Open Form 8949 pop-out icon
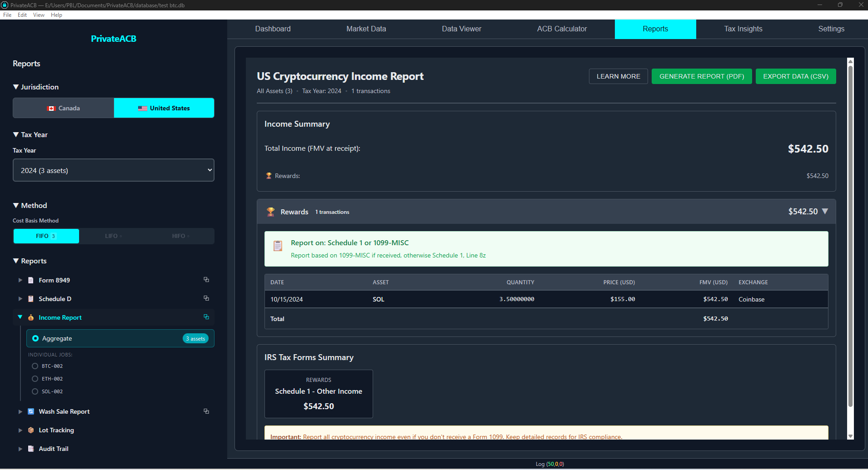This screenshot has width=868, height=470. 206,280
